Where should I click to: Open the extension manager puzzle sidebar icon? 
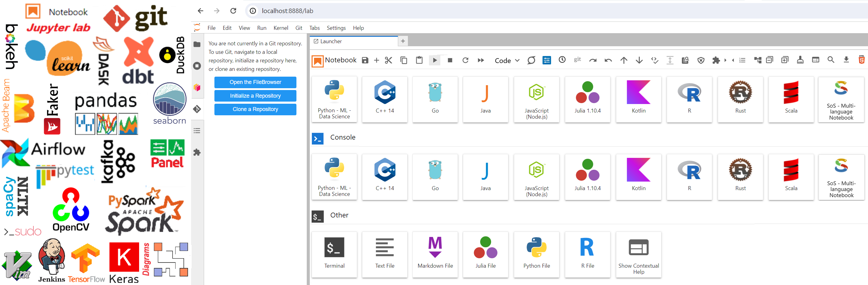click(197, 152)
